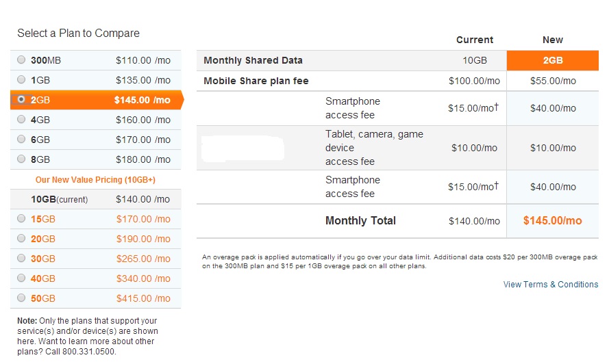Viewport: 609px width, 364px height.
Task: Select the 1GB plan radio button
Action: click(x=21, y=79)
